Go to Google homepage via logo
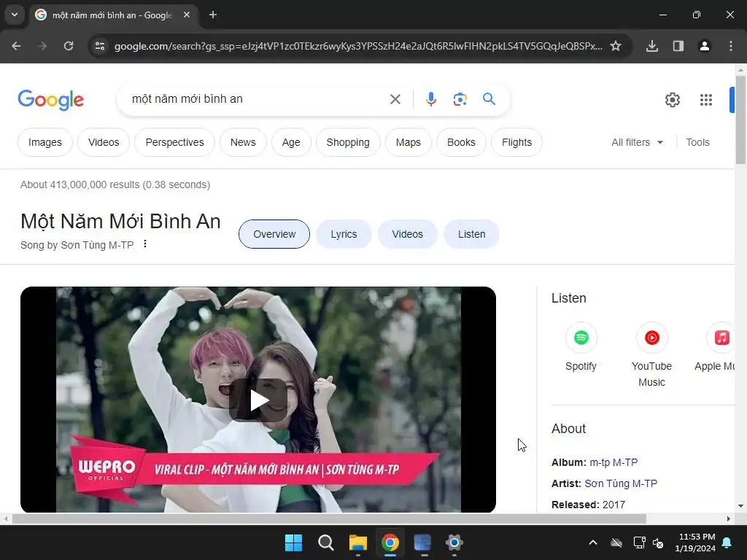 pos(51,99)
